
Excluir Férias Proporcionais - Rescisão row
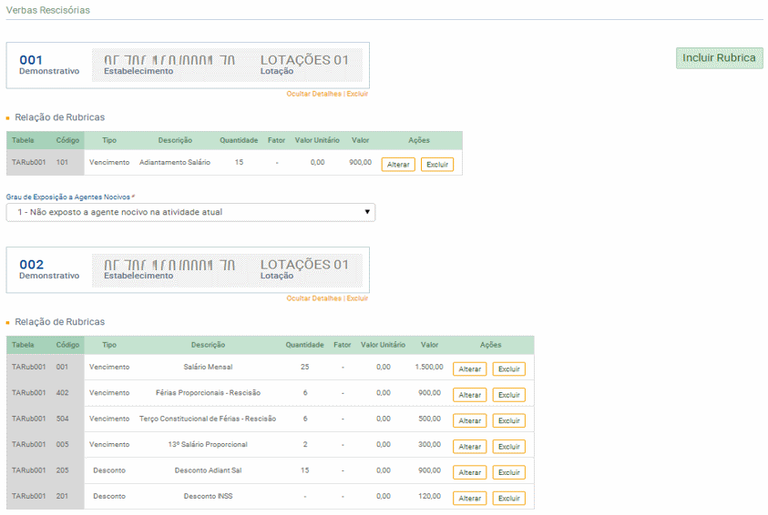click(x=509, y=395)
